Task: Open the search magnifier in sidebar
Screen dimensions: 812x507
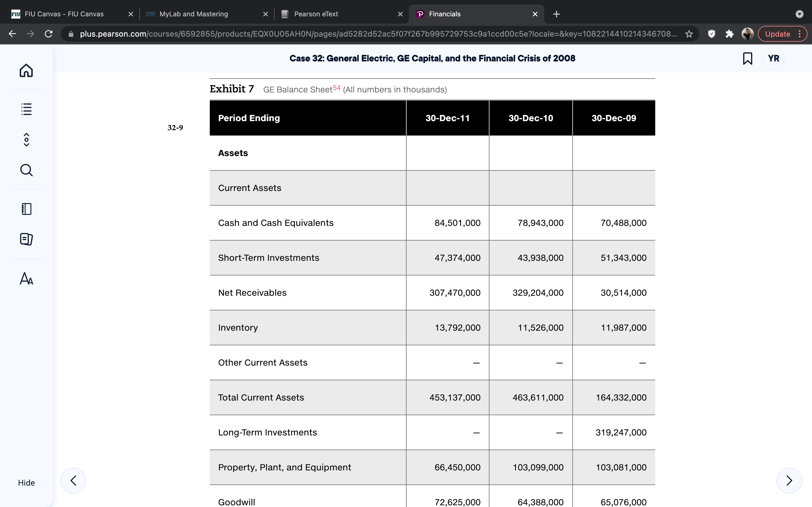Action: (26, 170)
